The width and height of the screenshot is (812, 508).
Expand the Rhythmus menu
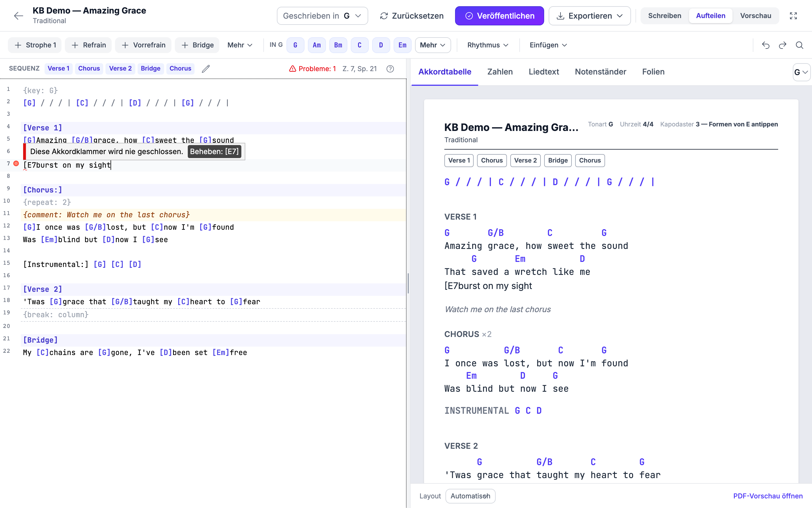point(487,45)
